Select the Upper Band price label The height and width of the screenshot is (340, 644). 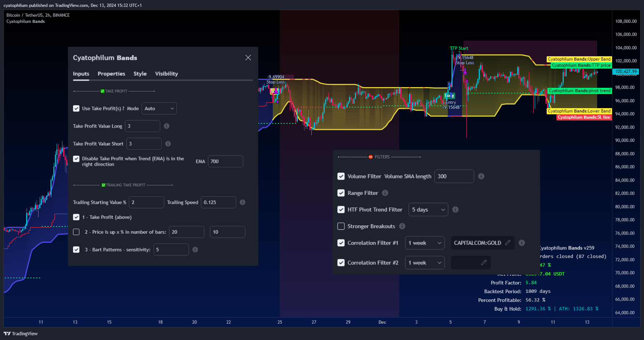tap(579, 59)
